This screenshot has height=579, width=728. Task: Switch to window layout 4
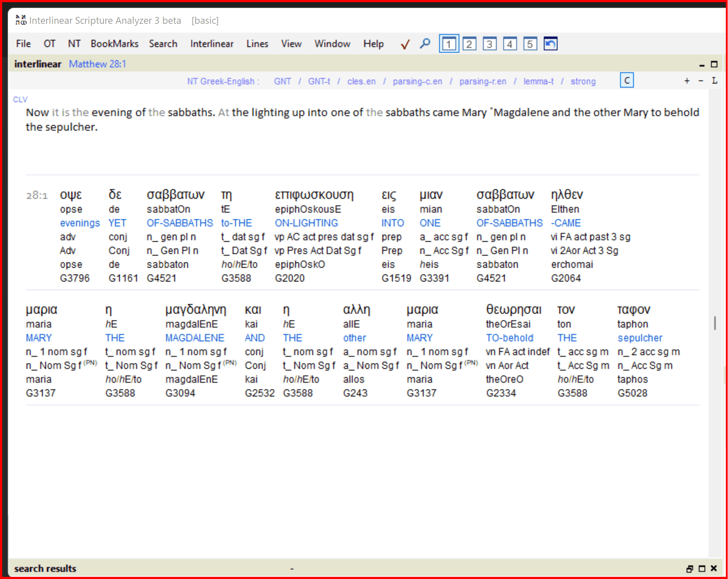point(509,44)
